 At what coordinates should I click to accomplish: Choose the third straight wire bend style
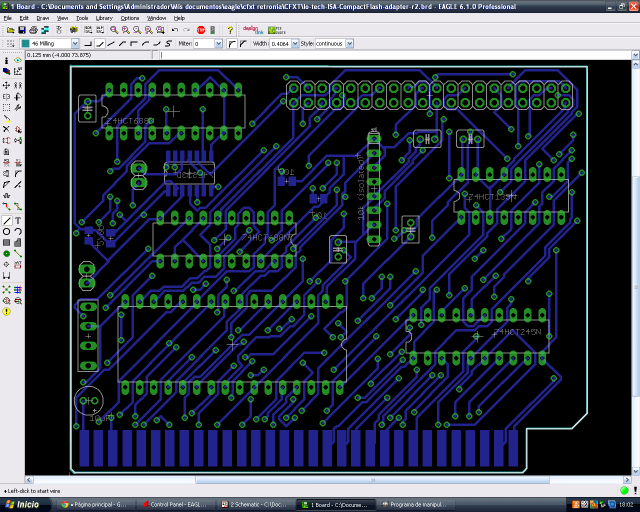pyautogui.click(x=111, y=44)
